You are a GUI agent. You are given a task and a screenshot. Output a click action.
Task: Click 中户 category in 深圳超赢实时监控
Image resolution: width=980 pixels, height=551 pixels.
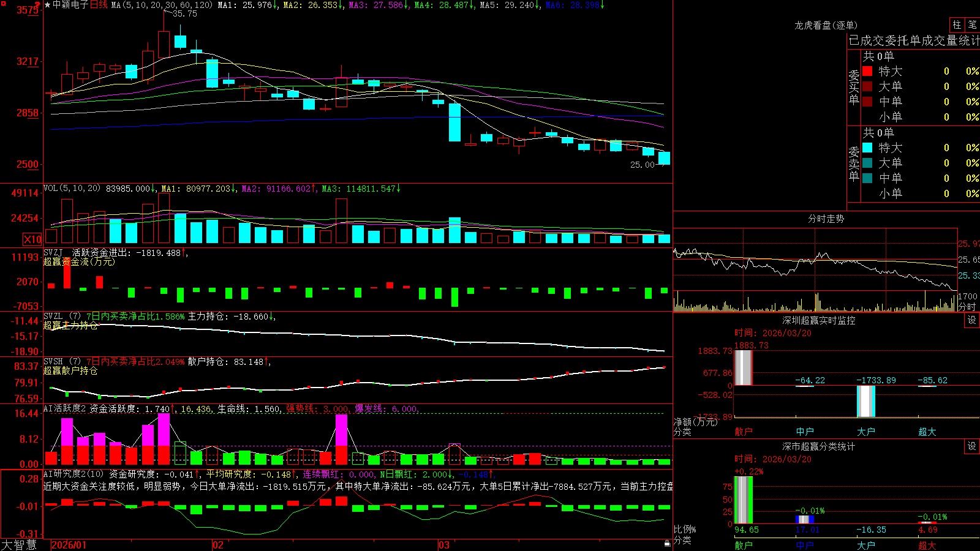click(805, 432)
